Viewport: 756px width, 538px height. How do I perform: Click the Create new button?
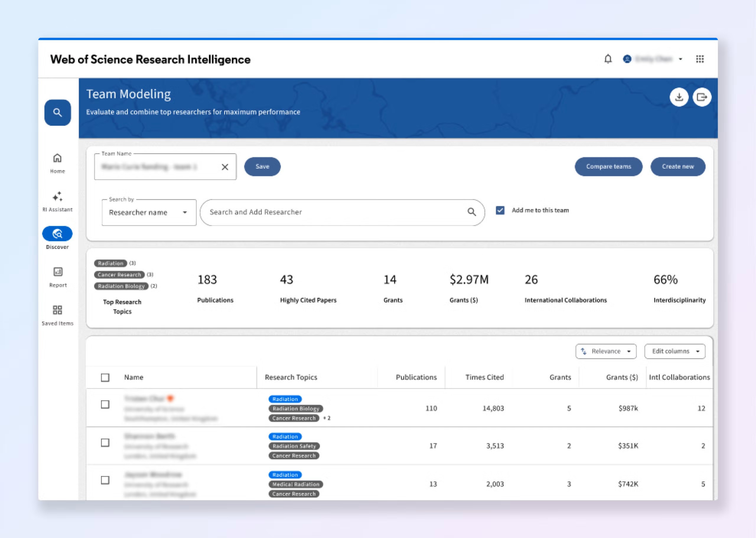point(678,167)
